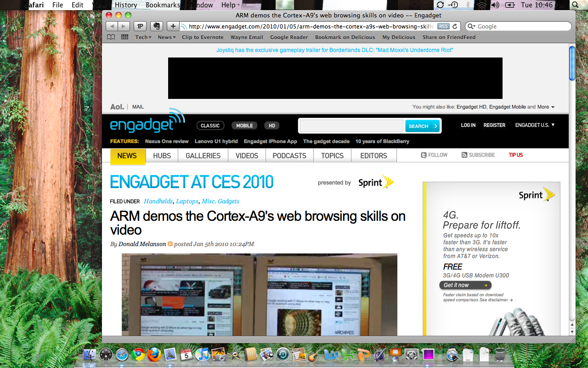588x368 pixels.
Task: Click the vertical scrollbar thumb
Action: tap(572, 63)
